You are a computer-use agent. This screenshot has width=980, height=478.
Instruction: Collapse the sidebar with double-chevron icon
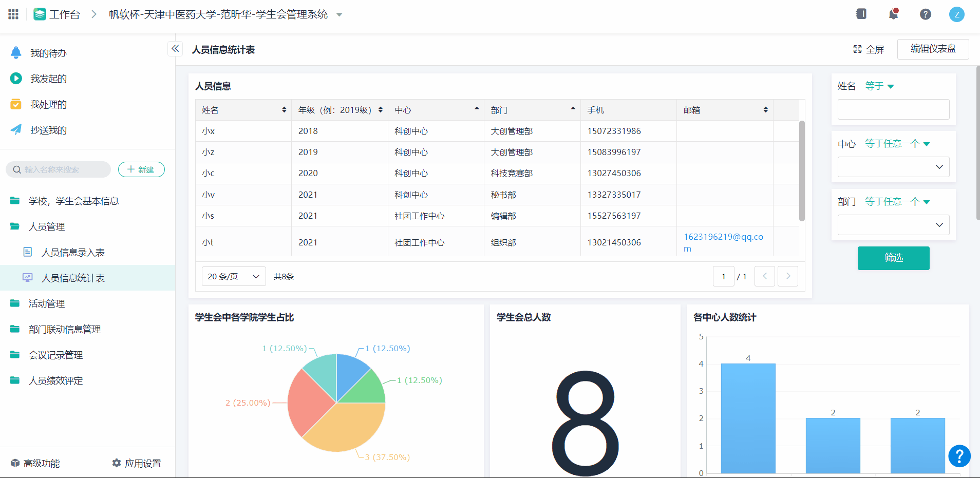175,49
